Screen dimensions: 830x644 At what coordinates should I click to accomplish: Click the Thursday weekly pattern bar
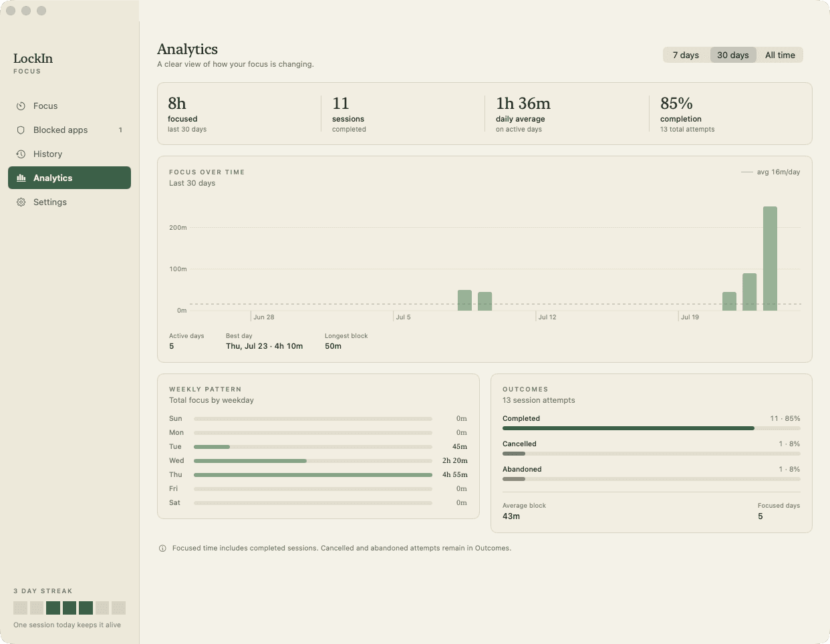tap(313, 475)
